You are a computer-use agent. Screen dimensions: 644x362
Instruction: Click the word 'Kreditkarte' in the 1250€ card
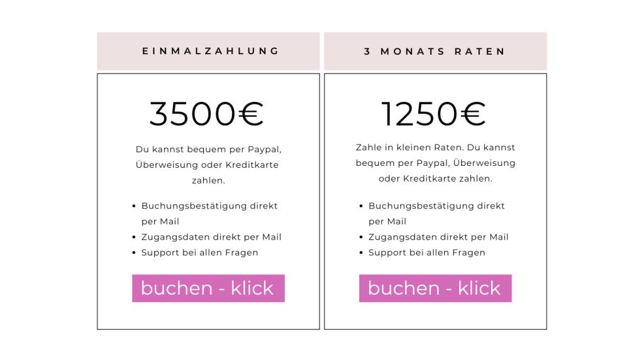(x=428, y=178)
